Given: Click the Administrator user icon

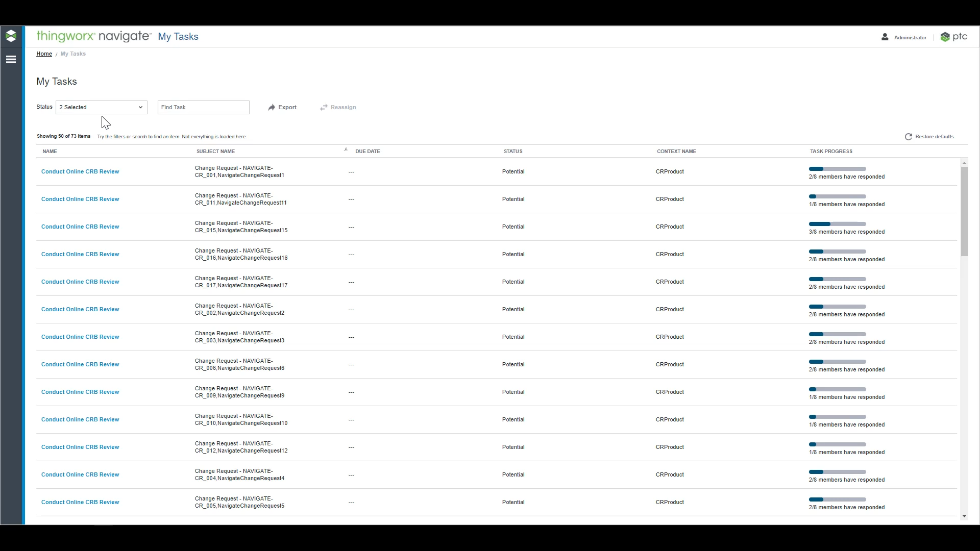Looking at the screenshot, I should pos(885,37).
